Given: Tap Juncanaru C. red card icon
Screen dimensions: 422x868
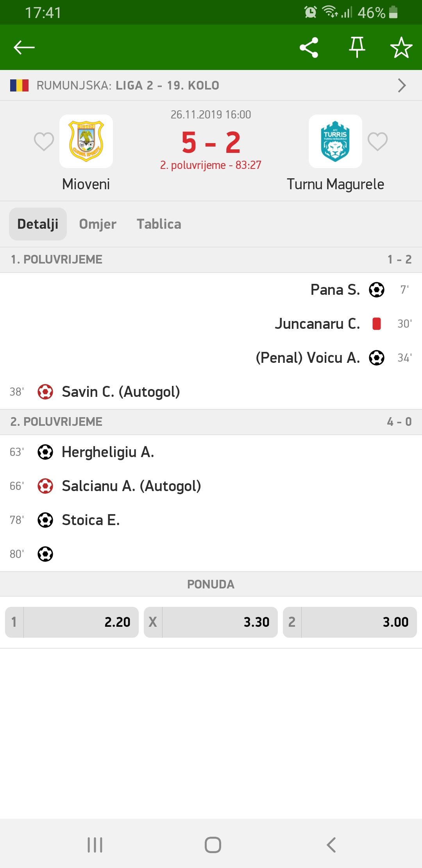Looking at the screenshot, I should pos(377,324).
